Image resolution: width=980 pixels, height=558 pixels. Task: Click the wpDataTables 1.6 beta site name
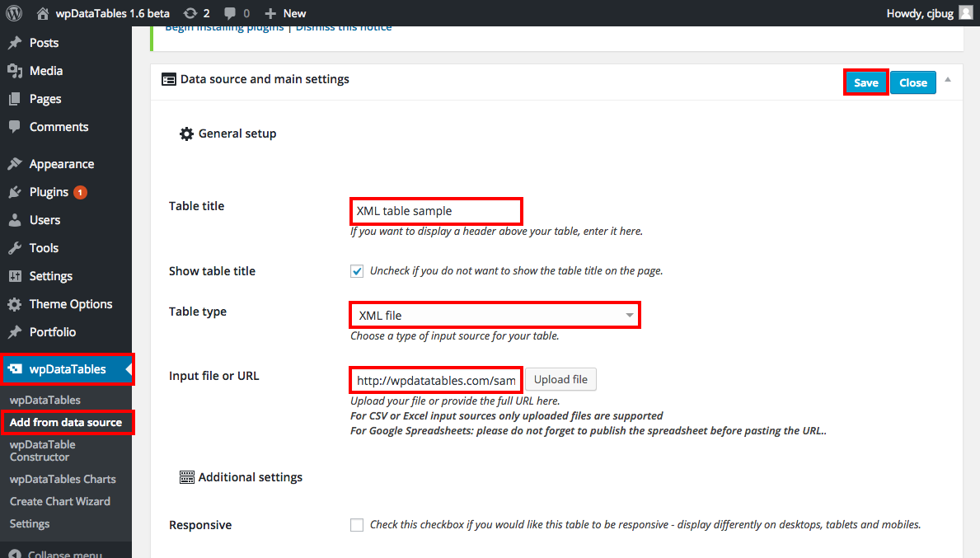112,13
